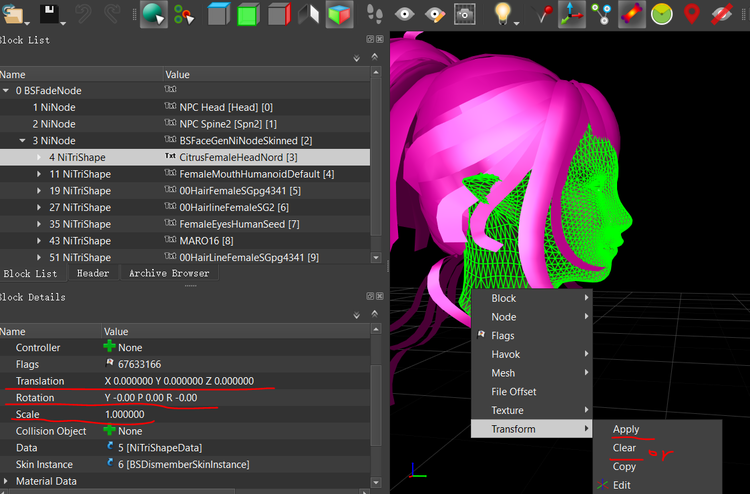This screenshot has width=750, height=494.
Task: Open the Node submenu in context menu
Action: pos(531,317)
